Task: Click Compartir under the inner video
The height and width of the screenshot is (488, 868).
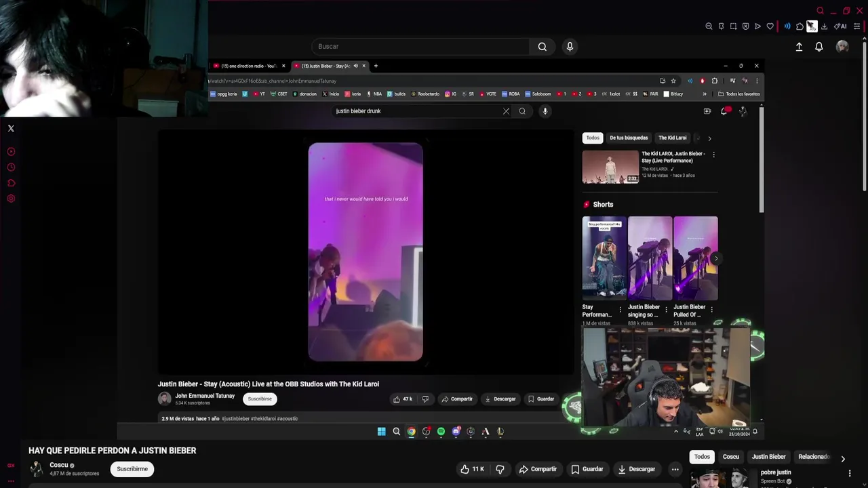Action: tap(456, 399)
